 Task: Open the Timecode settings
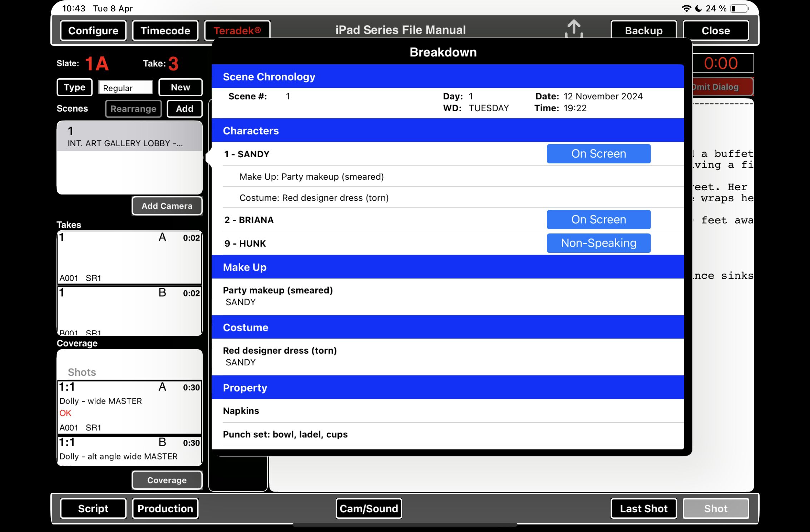[165, 31]
